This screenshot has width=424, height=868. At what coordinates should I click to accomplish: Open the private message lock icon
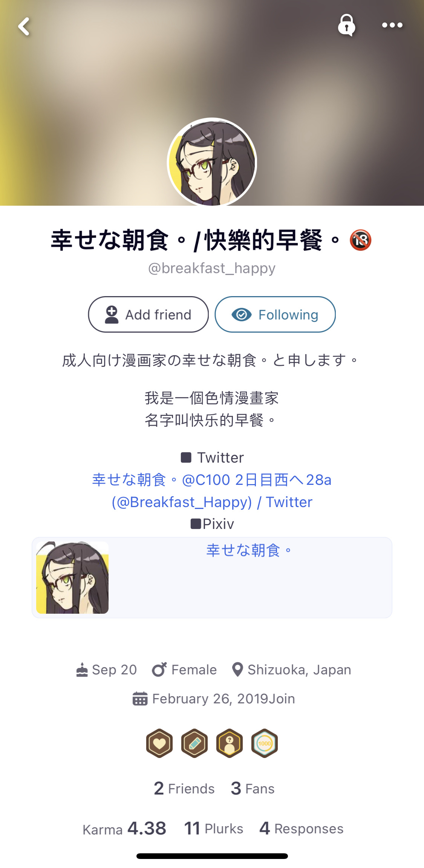click(346, 25)
